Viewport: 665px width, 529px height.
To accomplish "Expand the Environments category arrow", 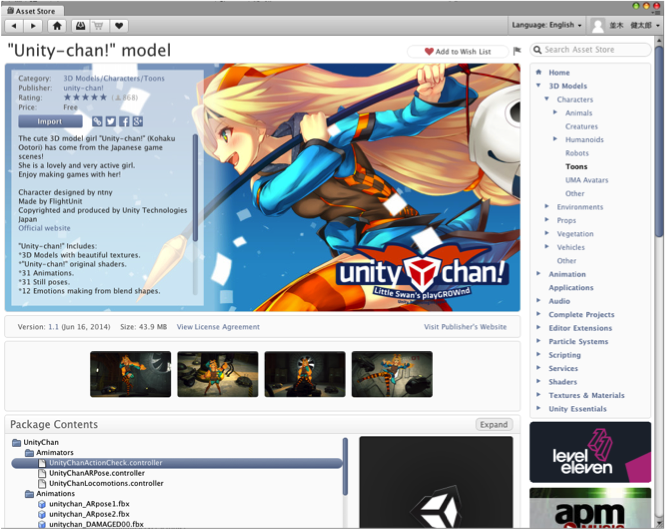I will 547,206.
